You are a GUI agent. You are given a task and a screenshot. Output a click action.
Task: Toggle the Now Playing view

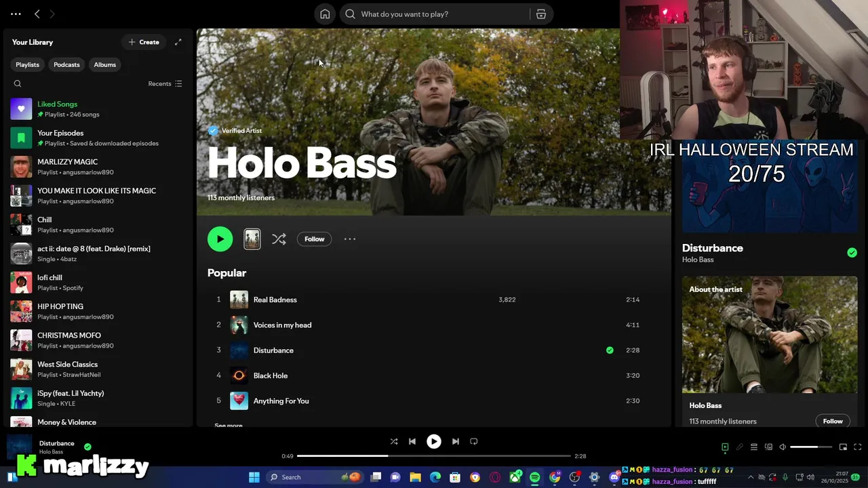click(x=725, y=447)
